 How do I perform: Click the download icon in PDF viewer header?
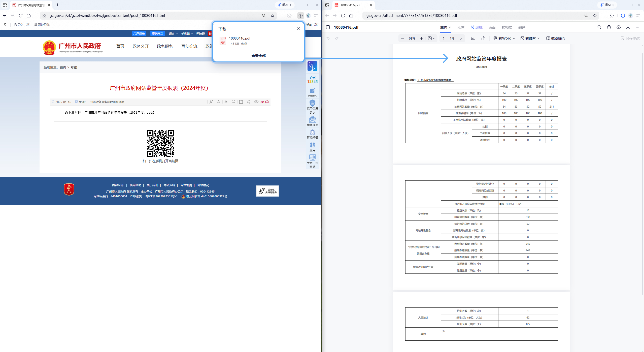[628, 27]
